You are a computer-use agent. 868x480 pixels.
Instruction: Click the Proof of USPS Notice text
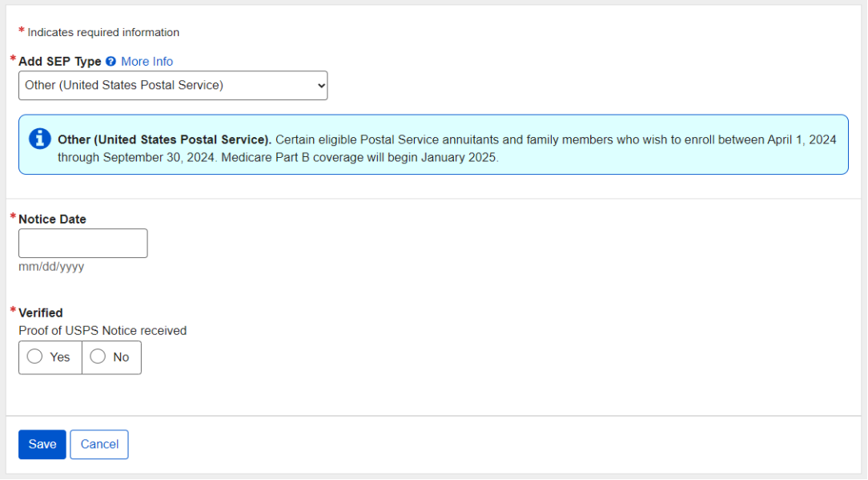[x=102, y=330]
